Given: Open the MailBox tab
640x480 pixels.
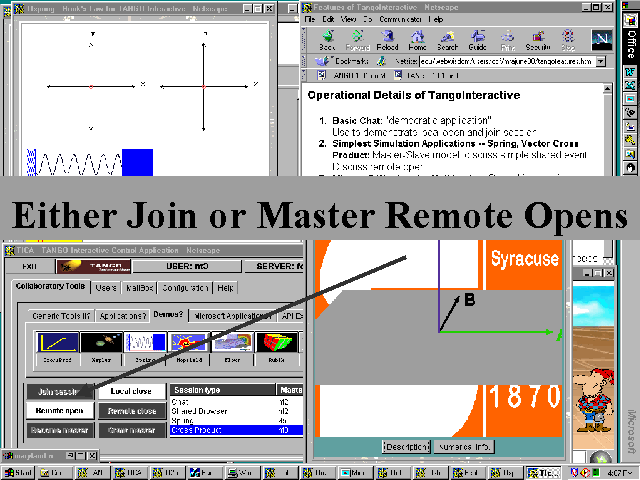Looking at the screenshot, I should point(139,288).
